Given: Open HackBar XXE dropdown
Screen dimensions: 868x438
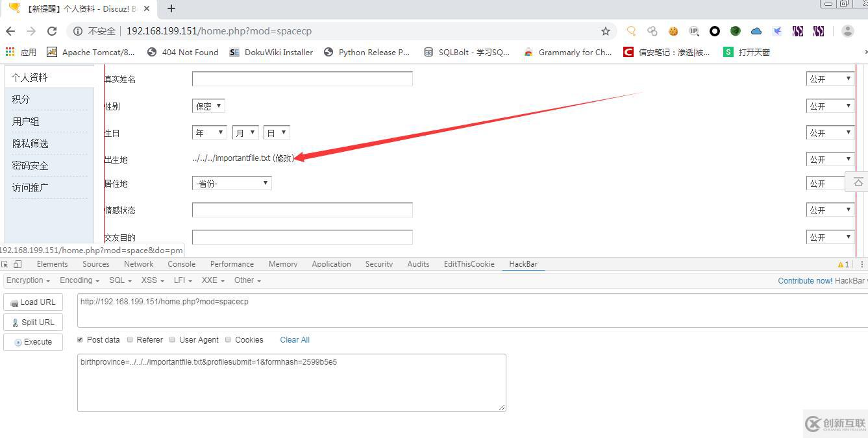Looking at the screenshot, I should point(214,280).
